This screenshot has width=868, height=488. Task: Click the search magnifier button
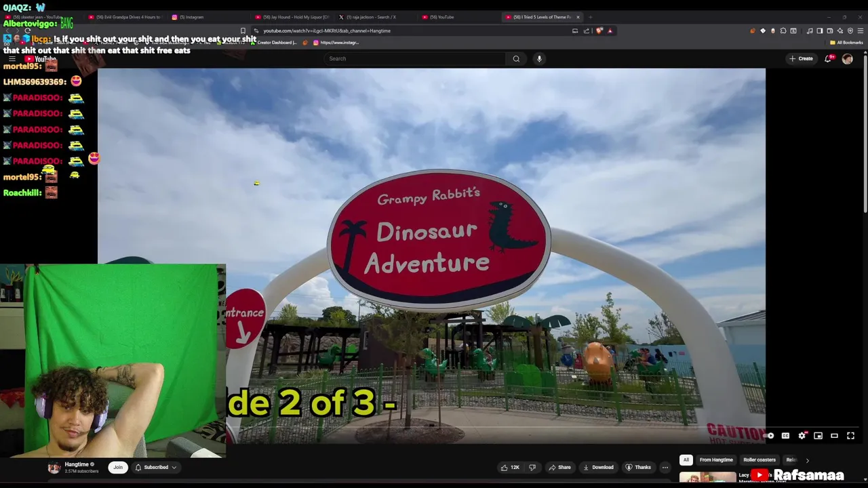point(516,58)
